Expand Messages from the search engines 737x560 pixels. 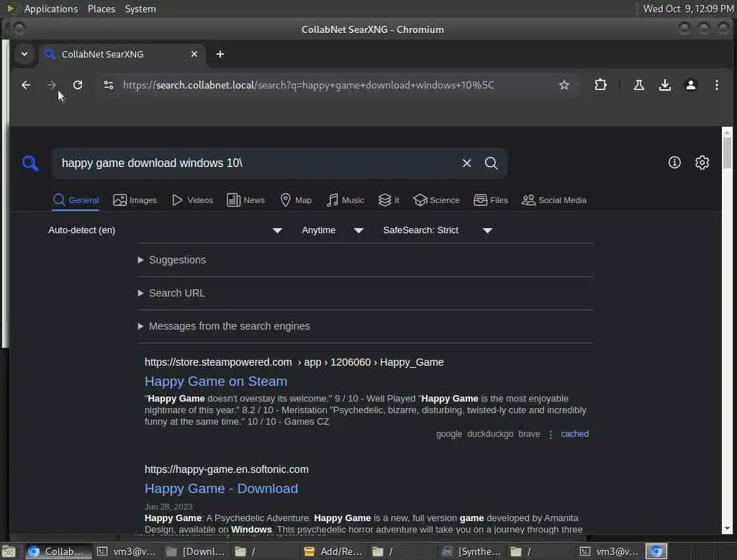click(x=224, y=326)
